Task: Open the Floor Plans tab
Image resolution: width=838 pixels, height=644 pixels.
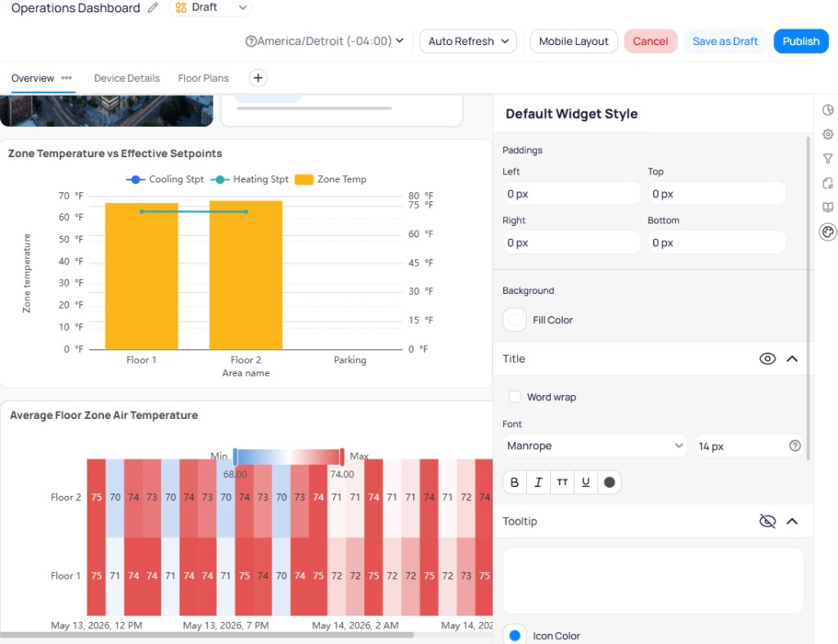Action: 203,78
